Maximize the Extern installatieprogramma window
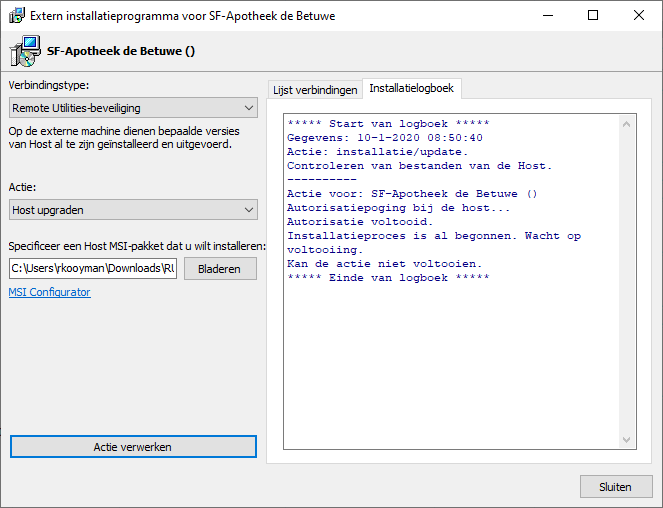The image size is (663, 508). click(593, 16)
